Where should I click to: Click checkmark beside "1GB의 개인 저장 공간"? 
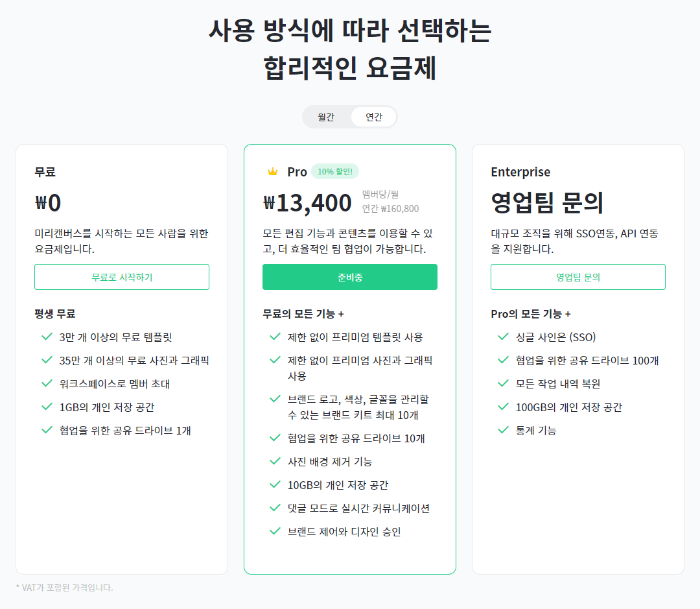tap(47, 407)
